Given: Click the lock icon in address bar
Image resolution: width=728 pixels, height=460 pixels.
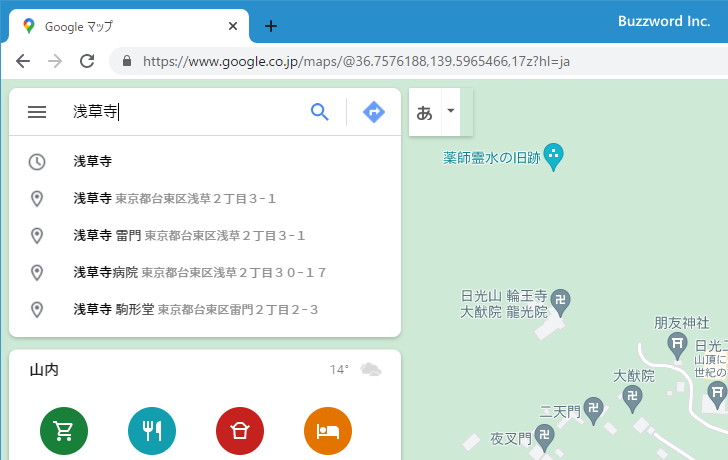Looking at the screenshot, I should 127,61.
